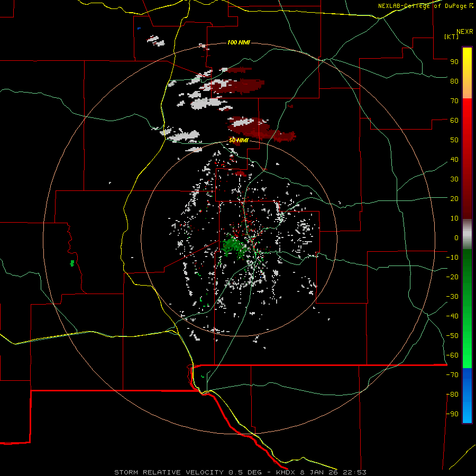Click the 50 NMI range ring label
Screen dimensions: 476x476
[x=239, y=140]
